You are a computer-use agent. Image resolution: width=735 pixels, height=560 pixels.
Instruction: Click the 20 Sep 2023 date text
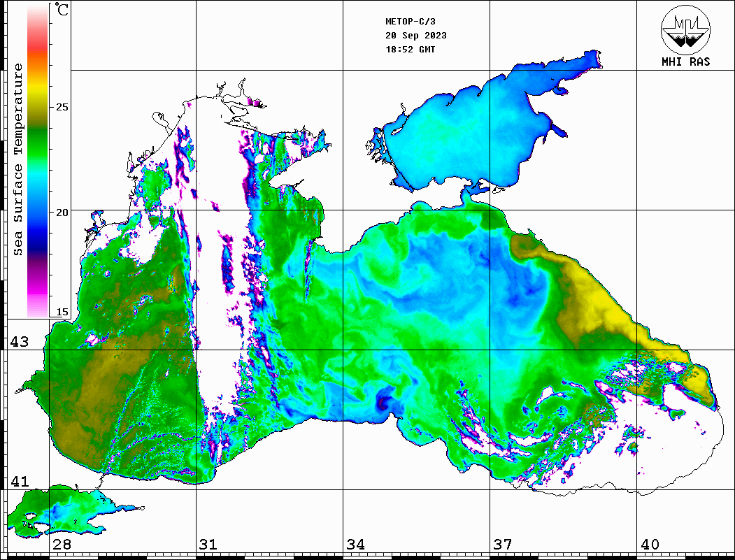416,36
